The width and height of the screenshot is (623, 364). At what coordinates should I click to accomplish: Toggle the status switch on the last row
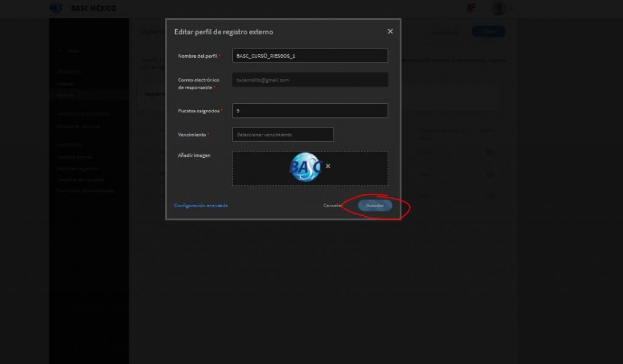[x=490, y=196]
